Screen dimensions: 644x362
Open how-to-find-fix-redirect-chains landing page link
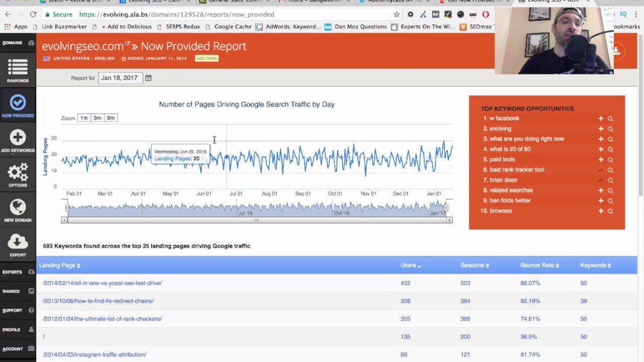click(98, 301)
